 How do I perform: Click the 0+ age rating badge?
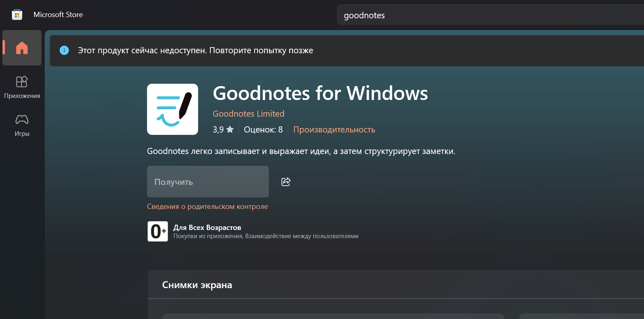[x=158, y=231]
